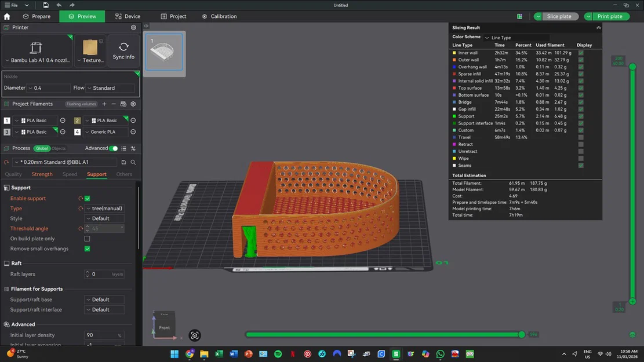
Task: Switch to the Device tab
Action: (x=128, y=16)
